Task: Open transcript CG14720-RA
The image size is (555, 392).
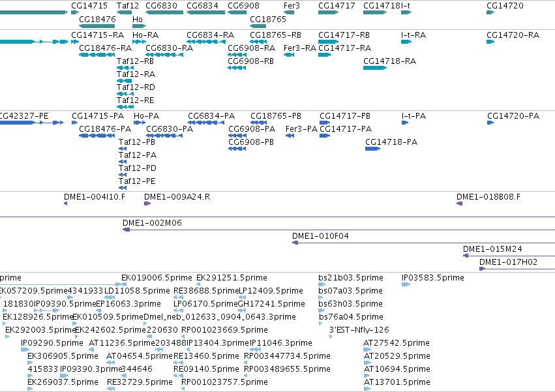Action: tap(513, 35)
